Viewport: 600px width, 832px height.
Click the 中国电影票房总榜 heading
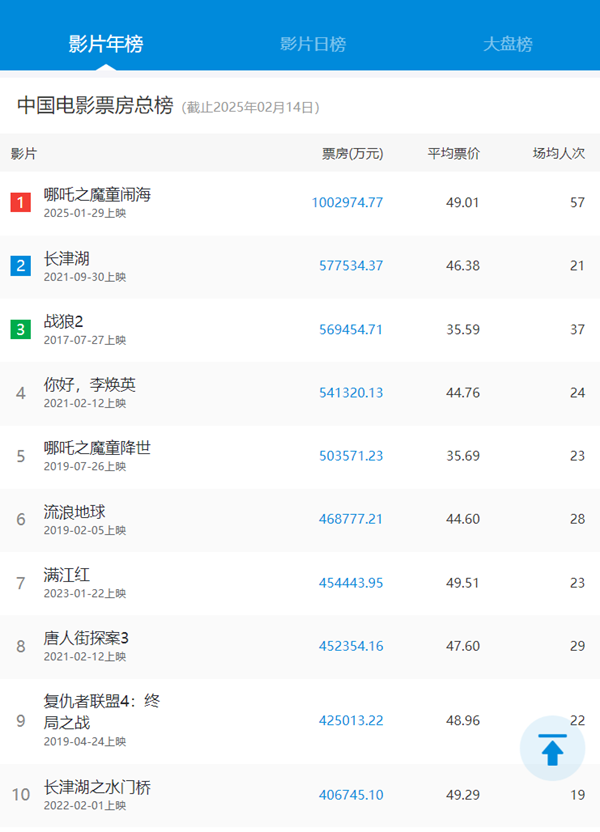(x=95, y=105)
